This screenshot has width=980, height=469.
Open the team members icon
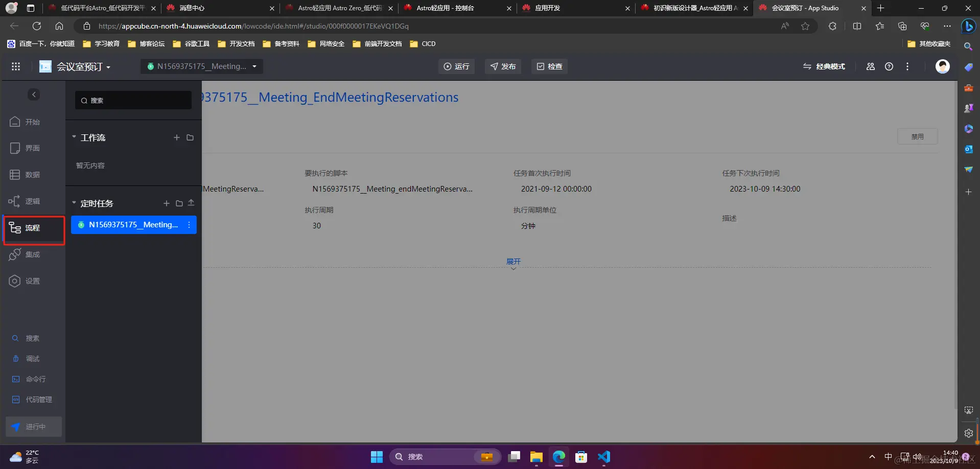(871, 66)
